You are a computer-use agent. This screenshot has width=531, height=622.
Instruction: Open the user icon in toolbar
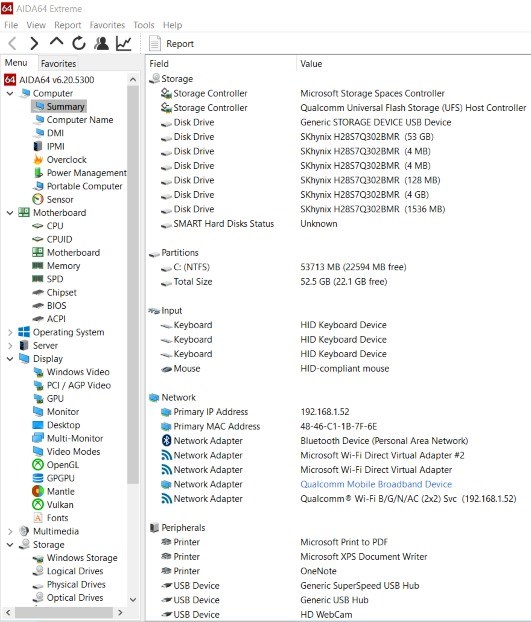coord(102,43)
